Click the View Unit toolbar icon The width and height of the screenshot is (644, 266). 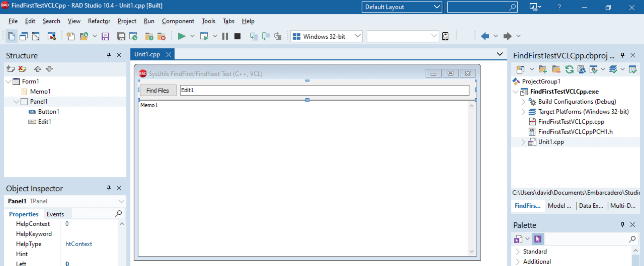[12, 36]
